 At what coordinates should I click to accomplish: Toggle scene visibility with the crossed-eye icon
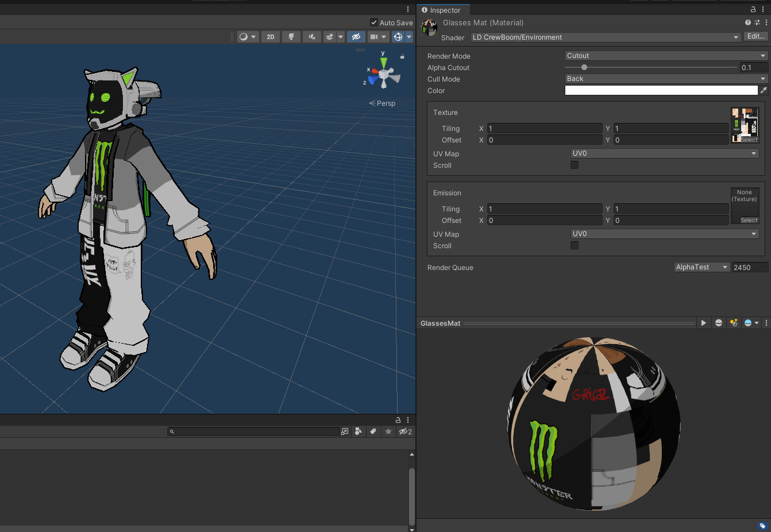pyautogui.click(x=356, y=36)
